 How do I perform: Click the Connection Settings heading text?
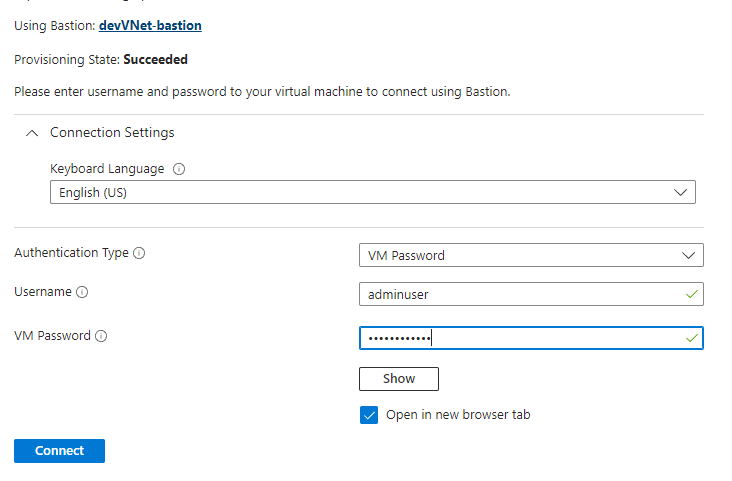point(112,133)
